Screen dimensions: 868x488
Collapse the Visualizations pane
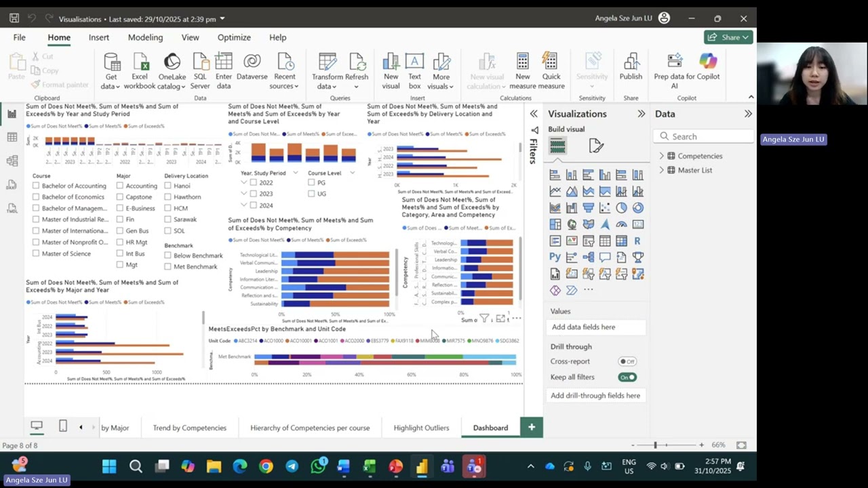(641, 114)
